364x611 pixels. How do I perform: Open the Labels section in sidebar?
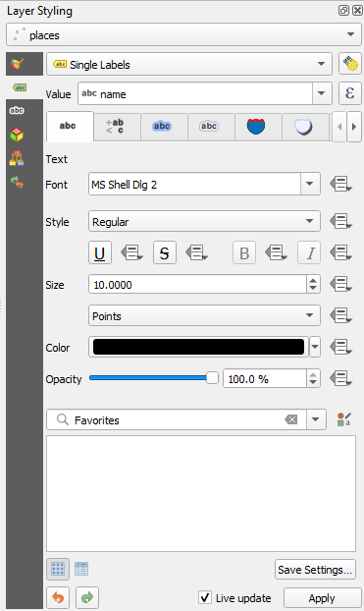[20, 87]
